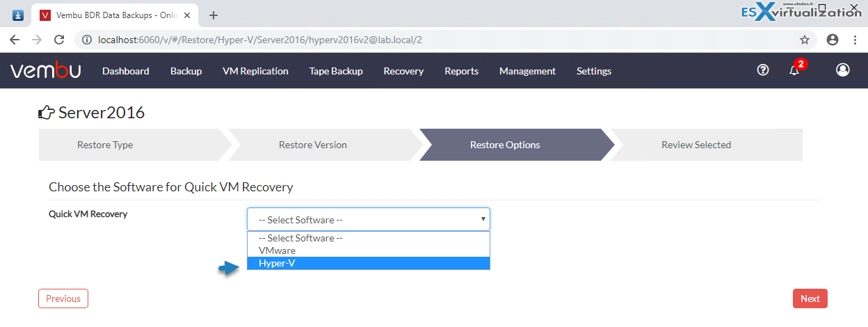
Task: Open a new browser tab
Action: pos(214,15)
